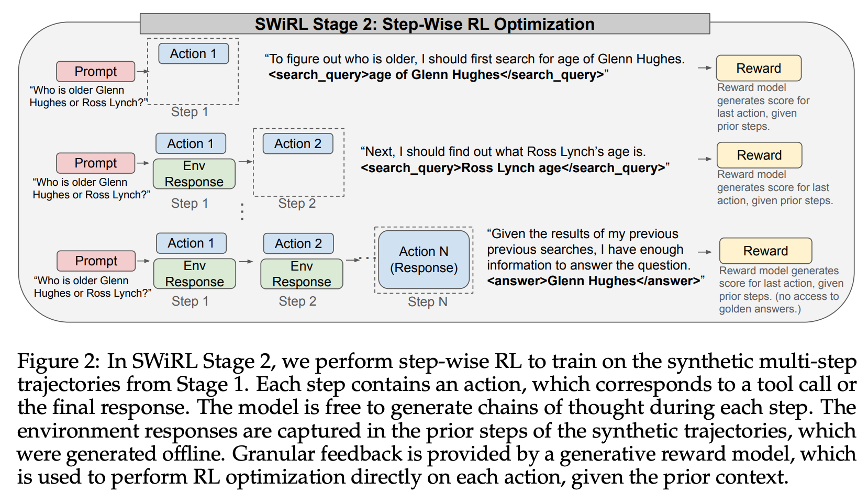Click the SWiRL Stage 2 title banner

425,24
